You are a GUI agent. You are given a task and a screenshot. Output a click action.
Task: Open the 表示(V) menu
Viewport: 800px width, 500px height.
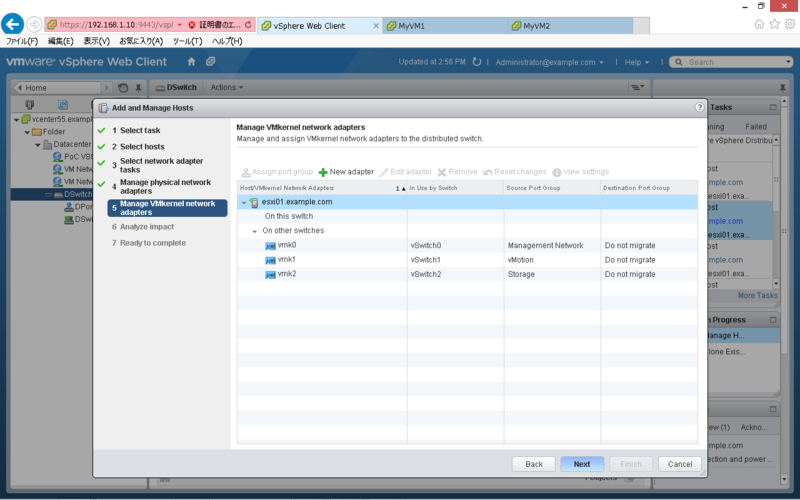(96, 41)
